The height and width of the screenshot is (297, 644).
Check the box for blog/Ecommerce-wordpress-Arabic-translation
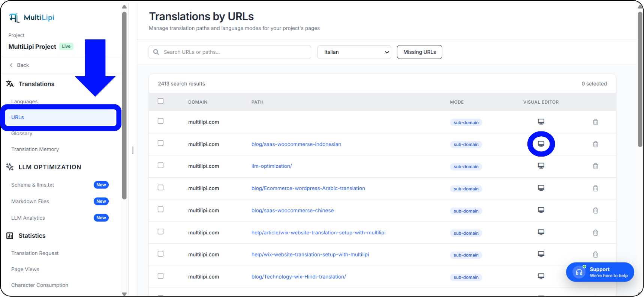[160, 187]
